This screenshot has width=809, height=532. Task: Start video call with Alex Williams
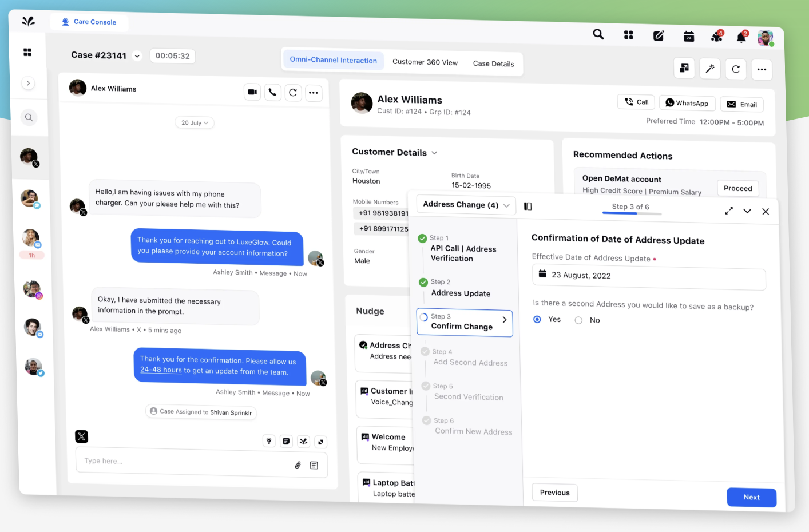tap(252, 92)
